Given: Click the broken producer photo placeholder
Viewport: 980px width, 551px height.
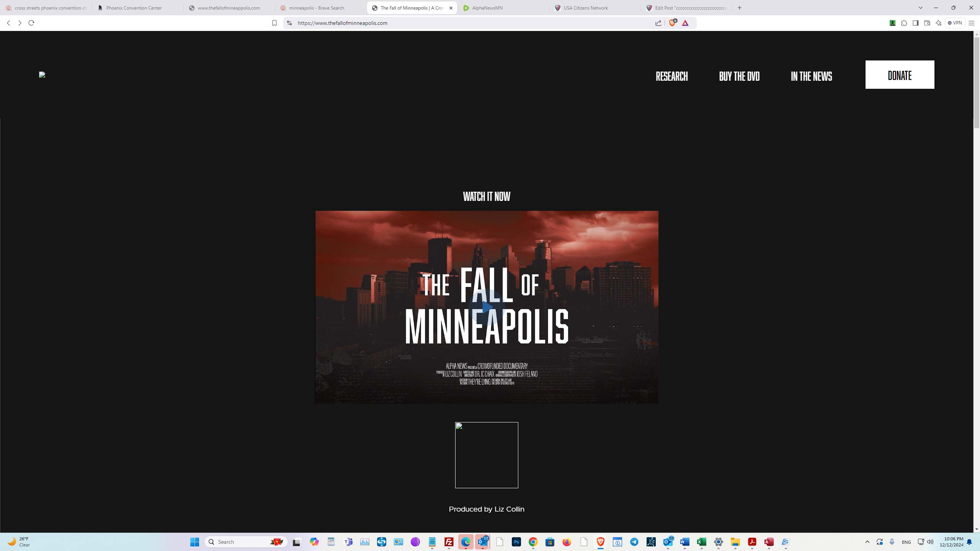Looking at the screenshot, I should (487, 455).
